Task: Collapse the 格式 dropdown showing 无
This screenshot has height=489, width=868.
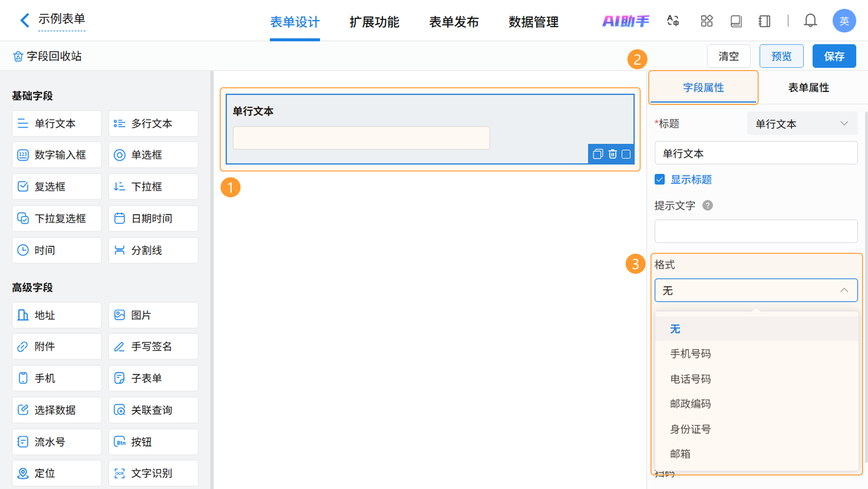Action: [x=756, y=290]
